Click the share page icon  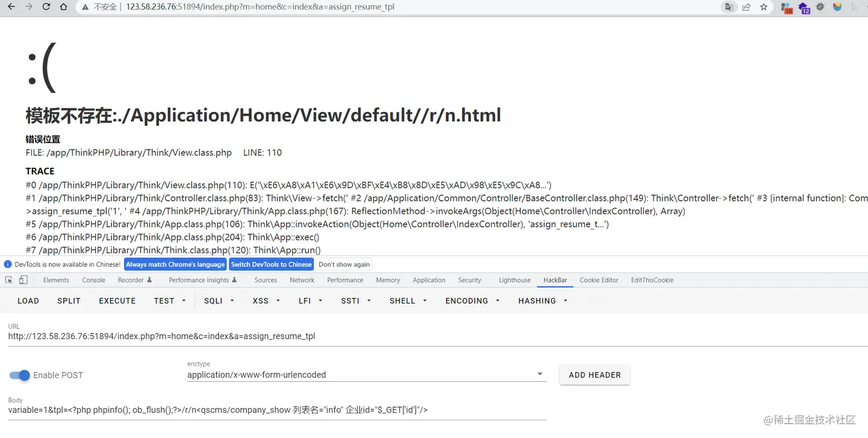tap(746, 7)
